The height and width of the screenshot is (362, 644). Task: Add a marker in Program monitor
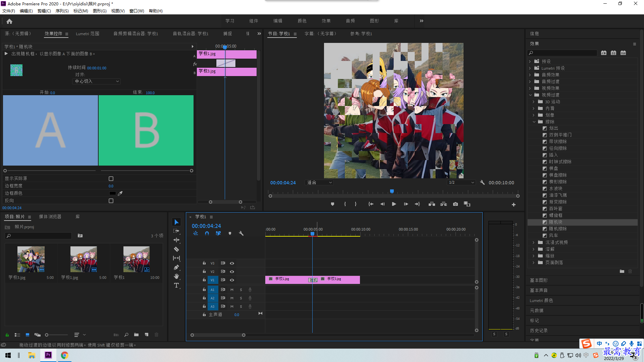[x=332, y=204]
